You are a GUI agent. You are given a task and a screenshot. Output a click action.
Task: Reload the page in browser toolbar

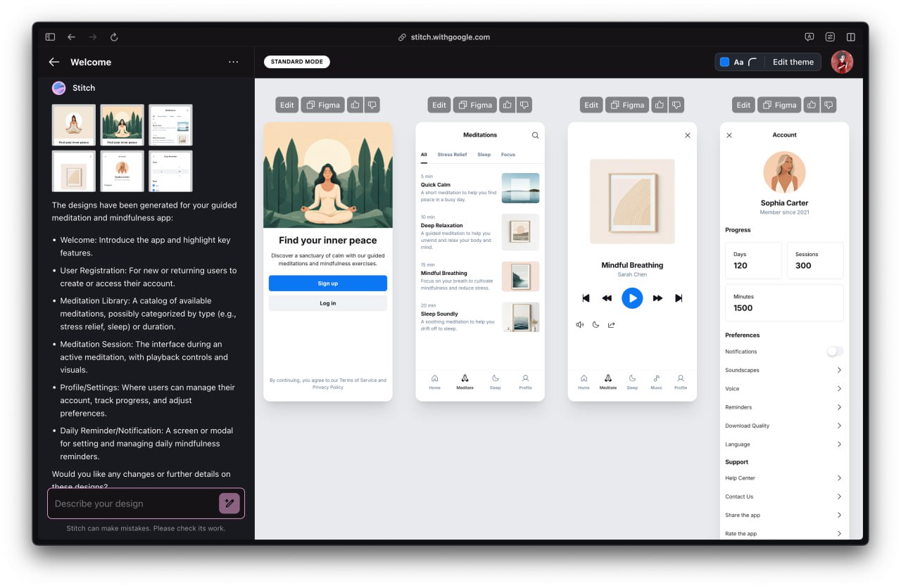point(114,37)
